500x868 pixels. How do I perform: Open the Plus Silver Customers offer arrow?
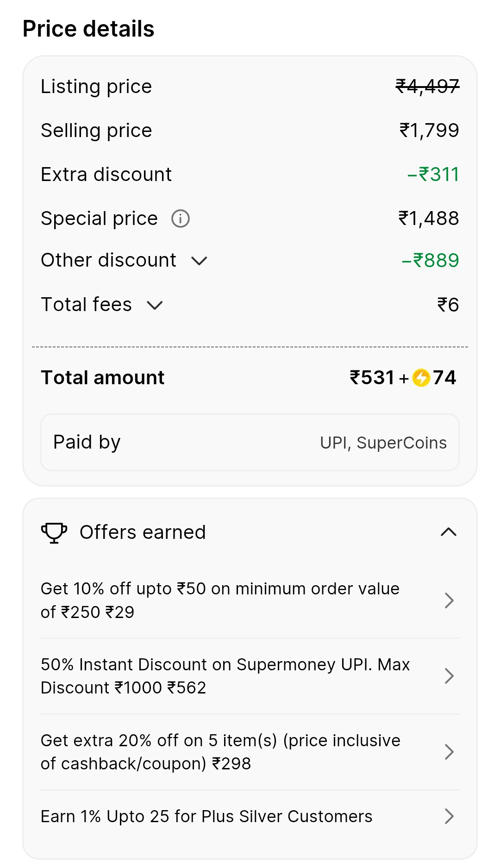[x=449, y=816]
